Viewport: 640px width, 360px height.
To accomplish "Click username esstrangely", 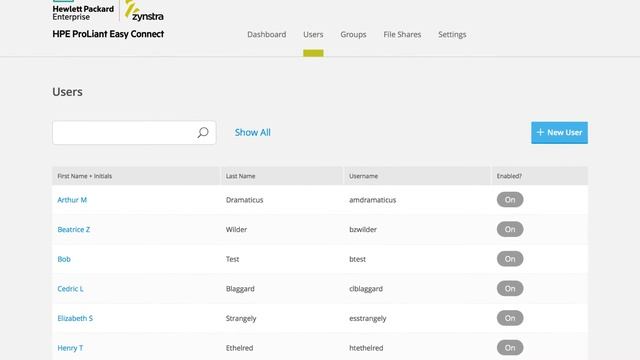I will (368, 318).
